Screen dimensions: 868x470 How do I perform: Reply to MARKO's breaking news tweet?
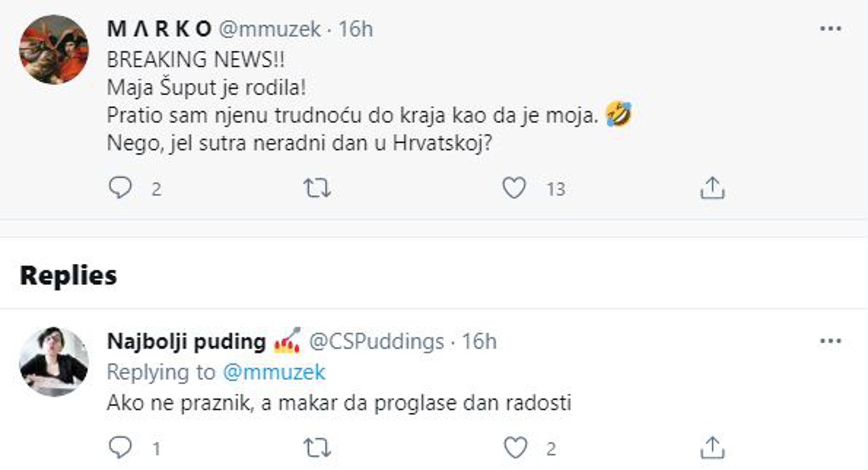tap(120, 188)
